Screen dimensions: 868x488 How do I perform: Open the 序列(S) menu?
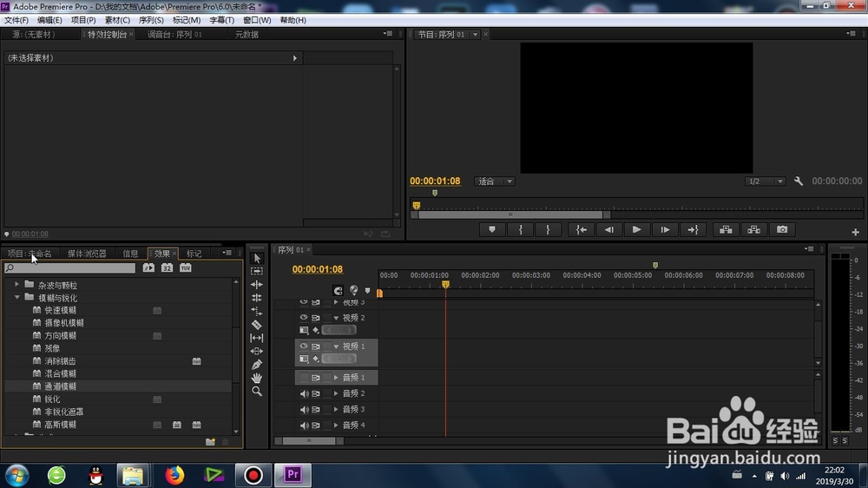point(151,20)
